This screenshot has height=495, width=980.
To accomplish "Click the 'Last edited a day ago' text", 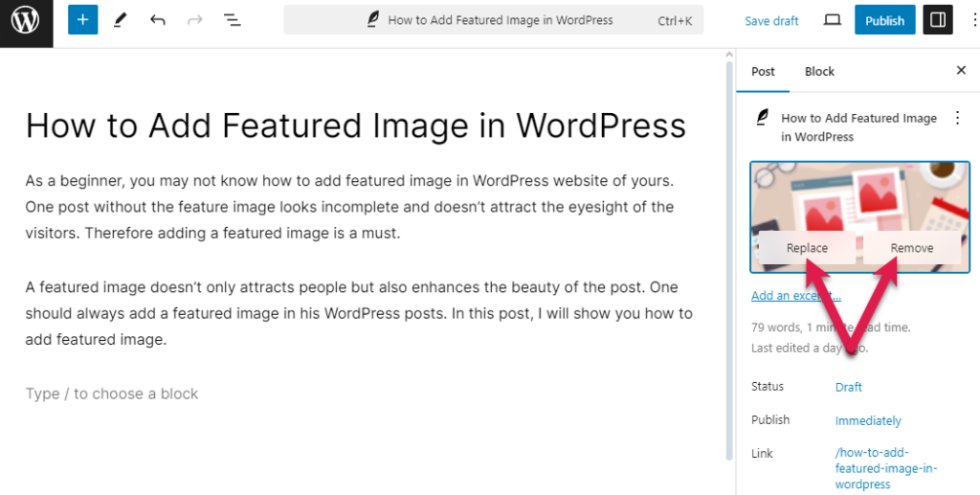I will [810, 349].
